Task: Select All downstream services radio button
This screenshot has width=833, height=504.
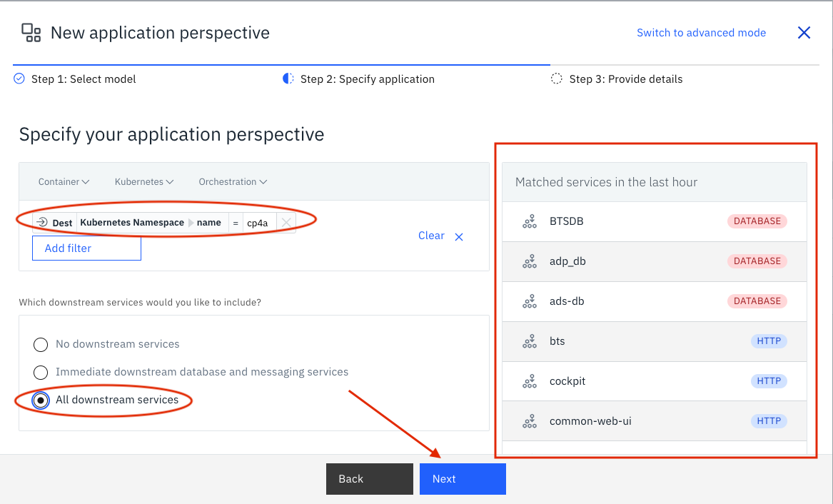Action: [x=41, y=400]
